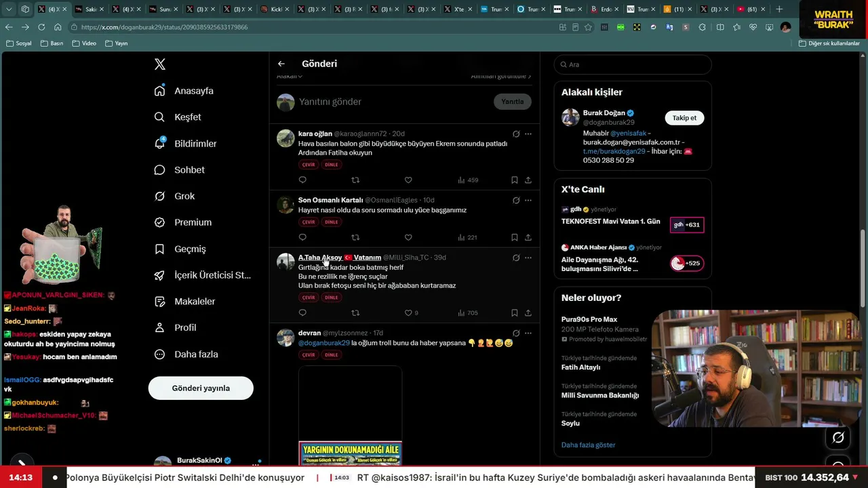Open more options on Son Osmanlı Kartalı's post
This screenshot has width=868, height=488.
pos(528,201)
